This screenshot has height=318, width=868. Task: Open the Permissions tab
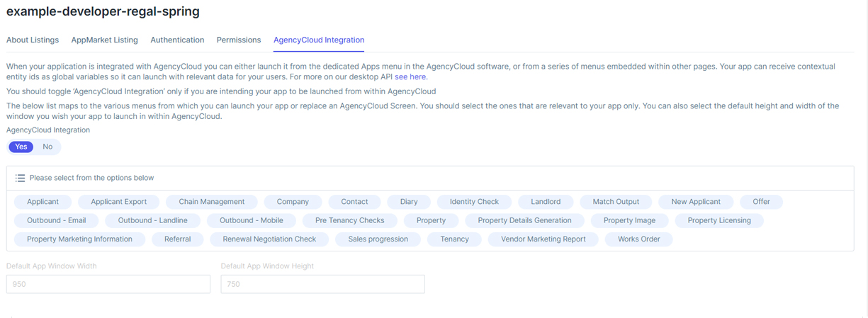(x=239, y=40)
